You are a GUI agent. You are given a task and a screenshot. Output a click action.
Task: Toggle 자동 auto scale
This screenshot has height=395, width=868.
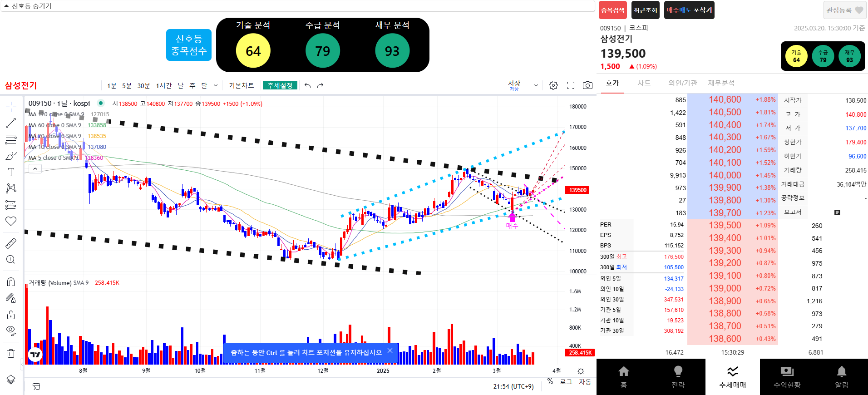pos(585,382)
